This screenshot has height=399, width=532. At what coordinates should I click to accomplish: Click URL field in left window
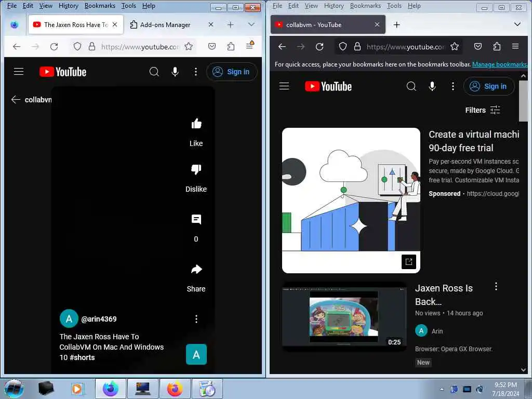tap(139, 46)
